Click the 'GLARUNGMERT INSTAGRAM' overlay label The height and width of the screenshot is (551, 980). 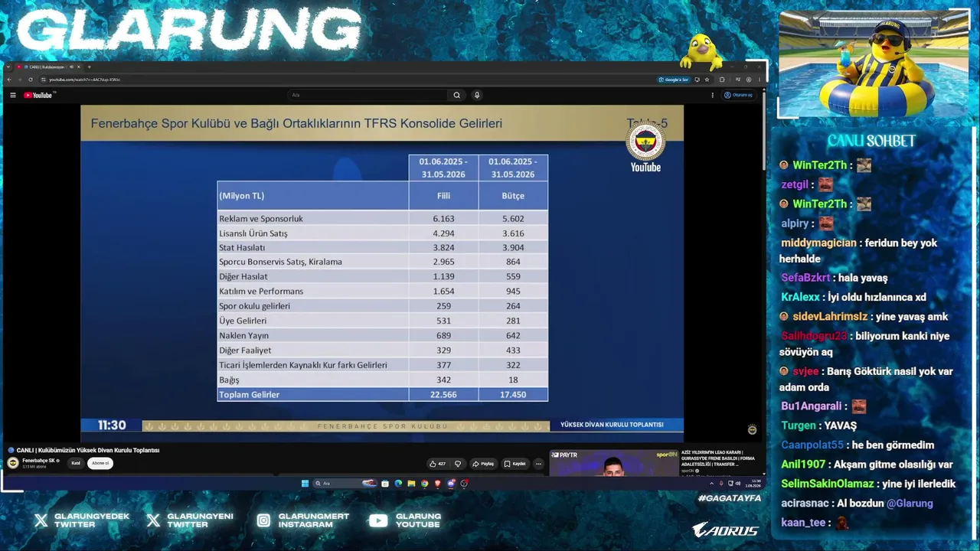click(314, 520)
